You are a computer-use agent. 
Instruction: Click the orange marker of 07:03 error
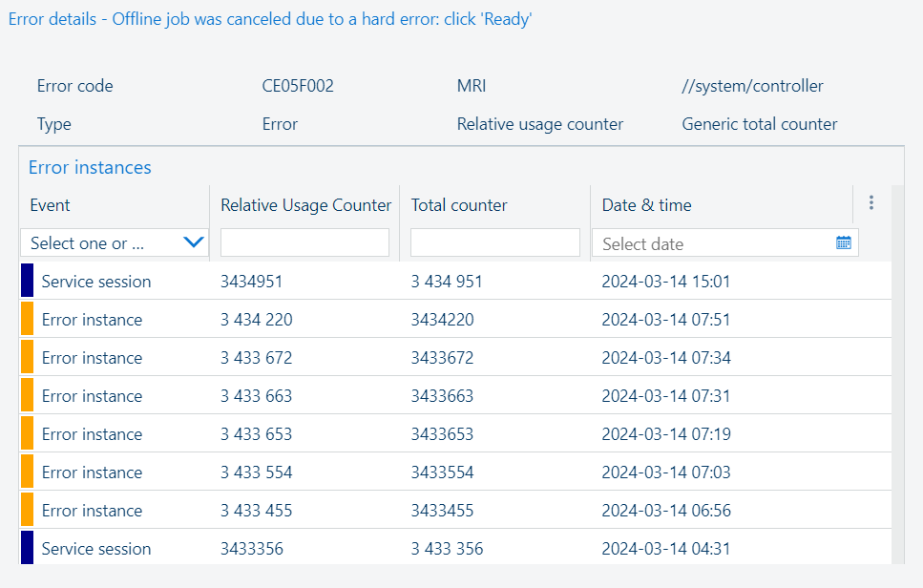tap(27, 472)
